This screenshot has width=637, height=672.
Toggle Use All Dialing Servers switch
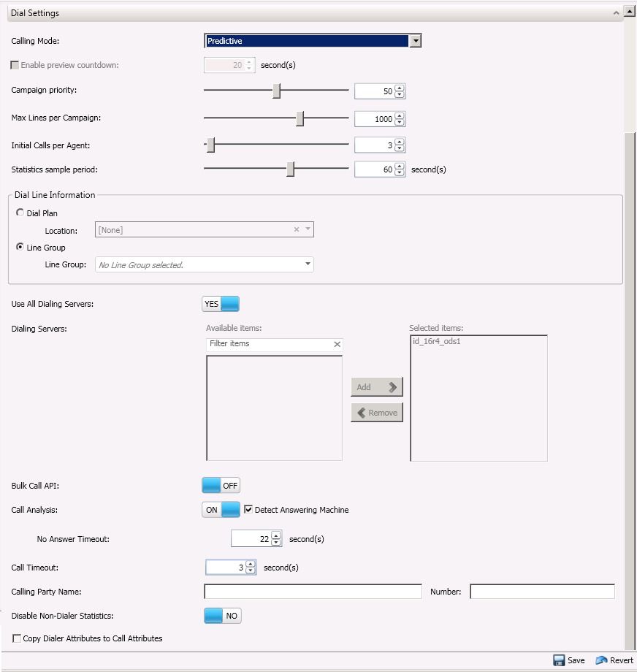click(221, 304)
